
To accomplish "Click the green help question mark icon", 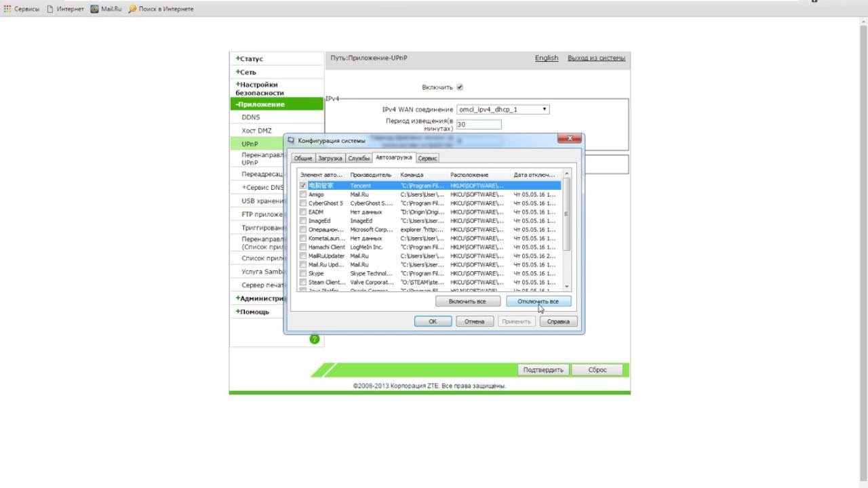I will pos(314,339).
